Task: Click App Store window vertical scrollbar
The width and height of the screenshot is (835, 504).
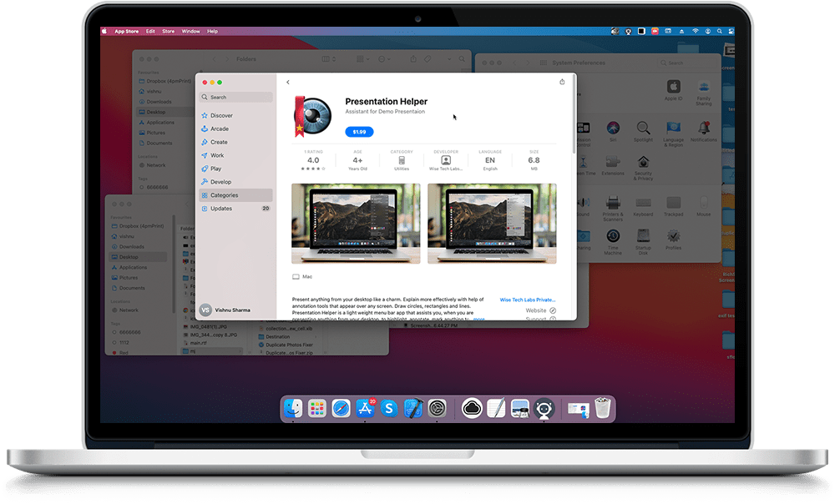Action: pos(574,114)
